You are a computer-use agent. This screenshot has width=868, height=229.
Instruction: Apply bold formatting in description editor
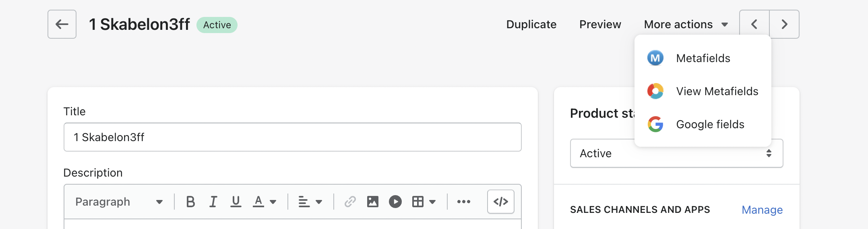click(190, 202)
